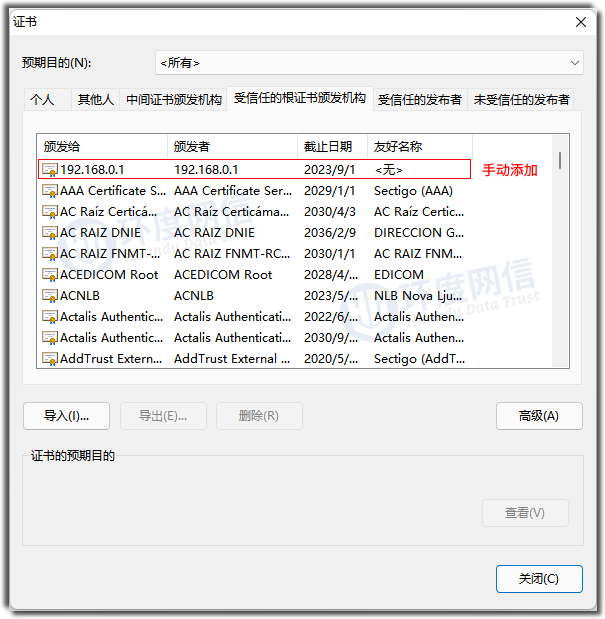Click friendly name Sectigo (AAA)
Screen dimensions: 605x619
[413, 191]
